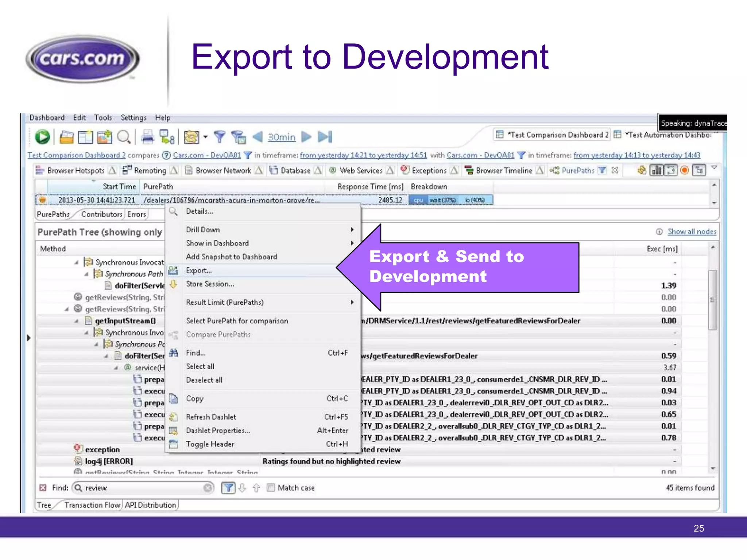Click the session transfer icon beside printer
Screen dimensions: 747x560
(x=167, y=137)
